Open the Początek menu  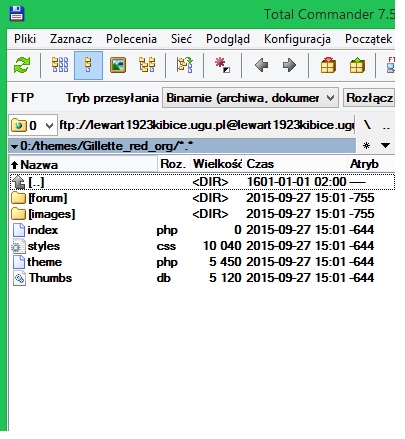[368, 39]
